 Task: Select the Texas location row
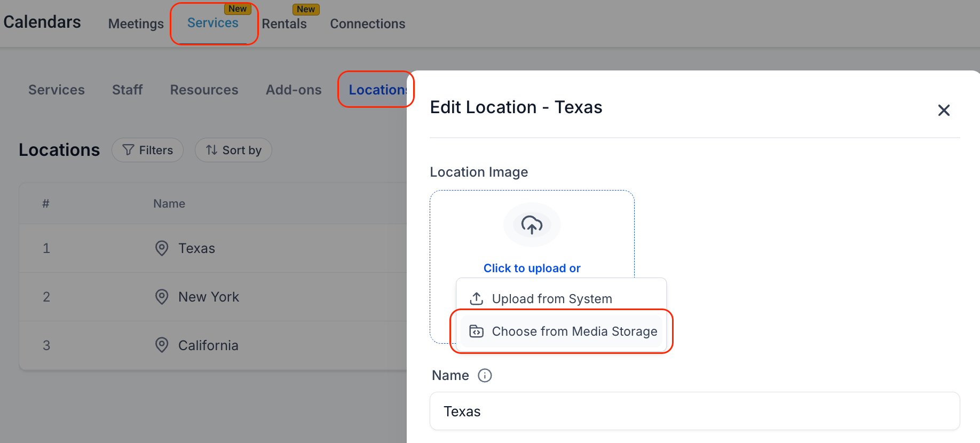coord(213,248)
